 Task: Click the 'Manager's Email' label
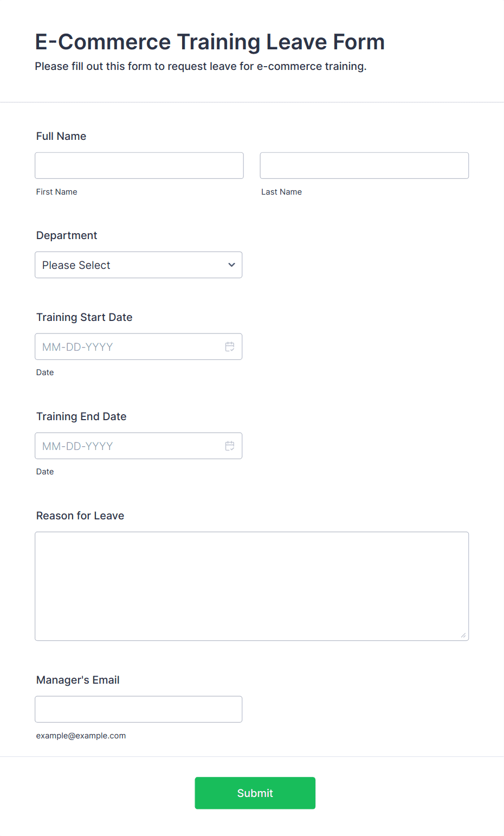78,680
